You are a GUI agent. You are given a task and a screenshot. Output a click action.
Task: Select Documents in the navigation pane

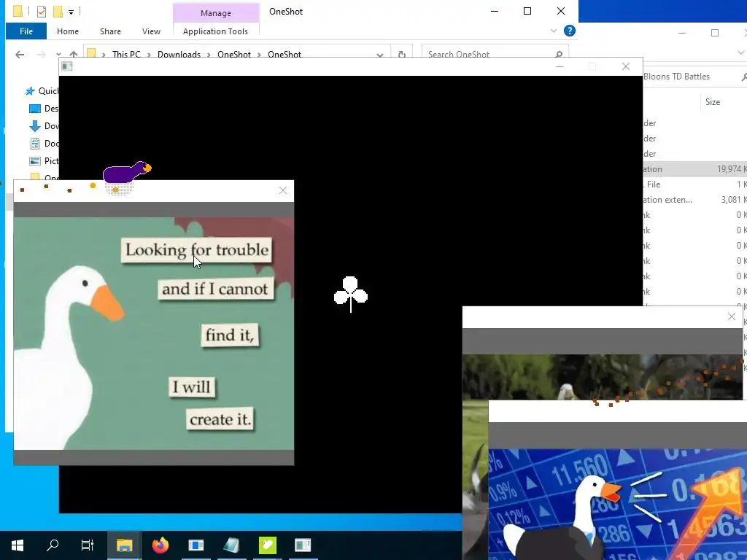click(44, 144)
